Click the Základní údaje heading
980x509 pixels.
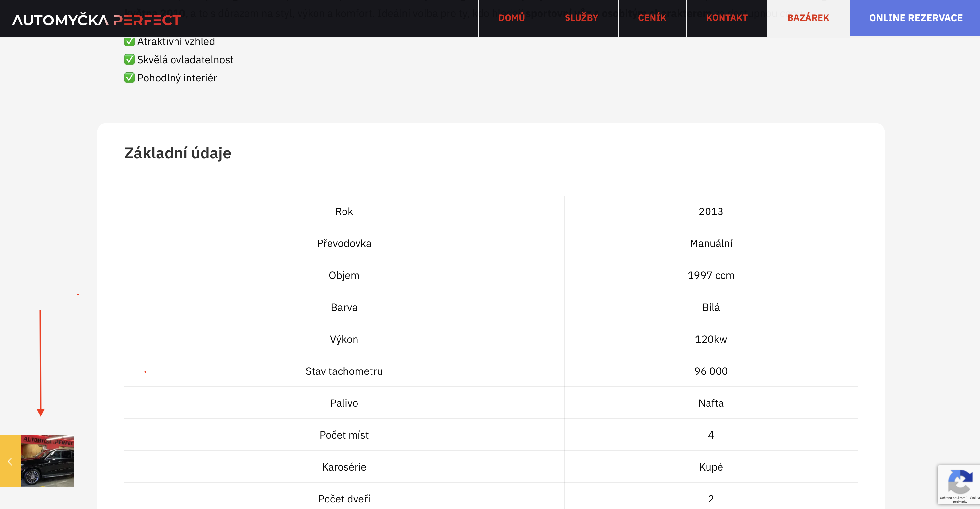[178, 153]
